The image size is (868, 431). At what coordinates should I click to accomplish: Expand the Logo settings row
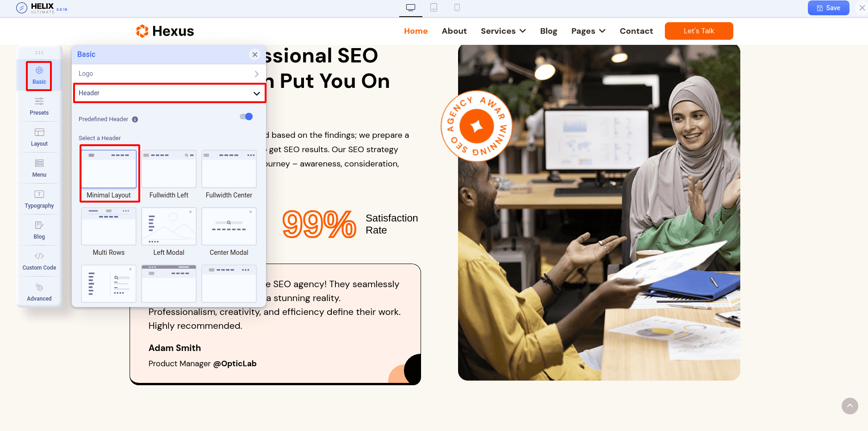[x=169, y=74]
